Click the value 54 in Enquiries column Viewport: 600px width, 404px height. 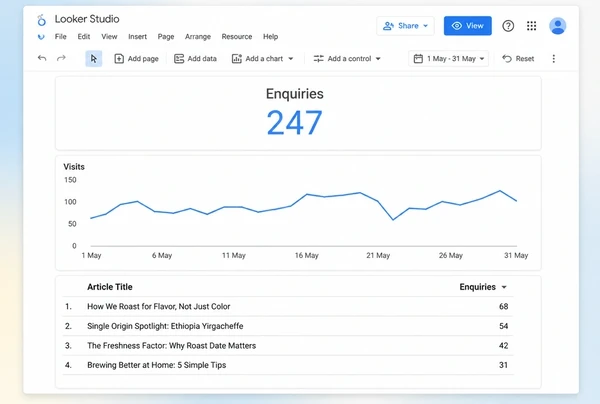point(503,326)
